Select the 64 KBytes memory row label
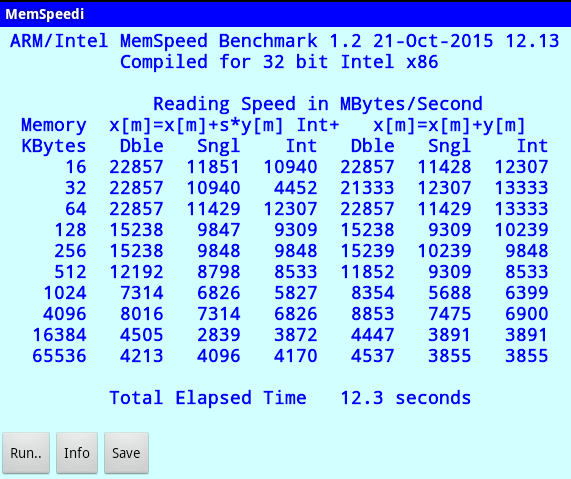571x479 pixels. 76,209
